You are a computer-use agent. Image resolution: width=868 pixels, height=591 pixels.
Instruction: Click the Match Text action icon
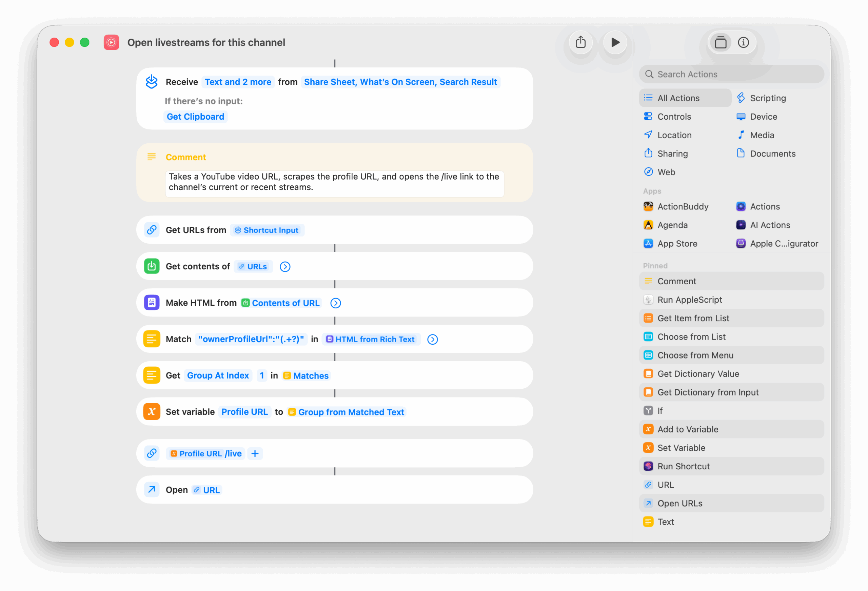(x=152, y=339)
